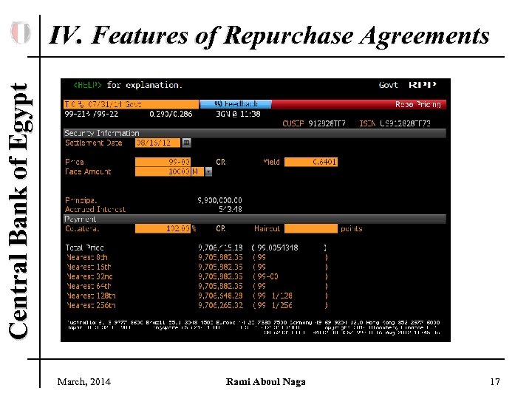Open the 99) Feedback button
532x399 pixels.
pos(236,104)
